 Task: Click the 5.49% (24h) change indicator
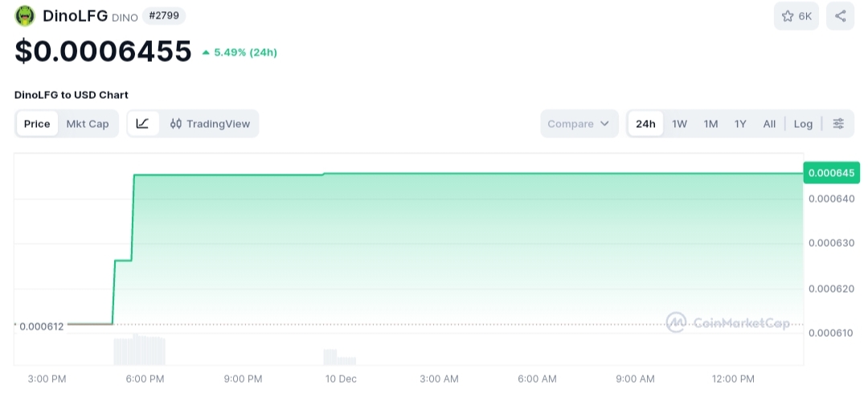coord(240,52)
